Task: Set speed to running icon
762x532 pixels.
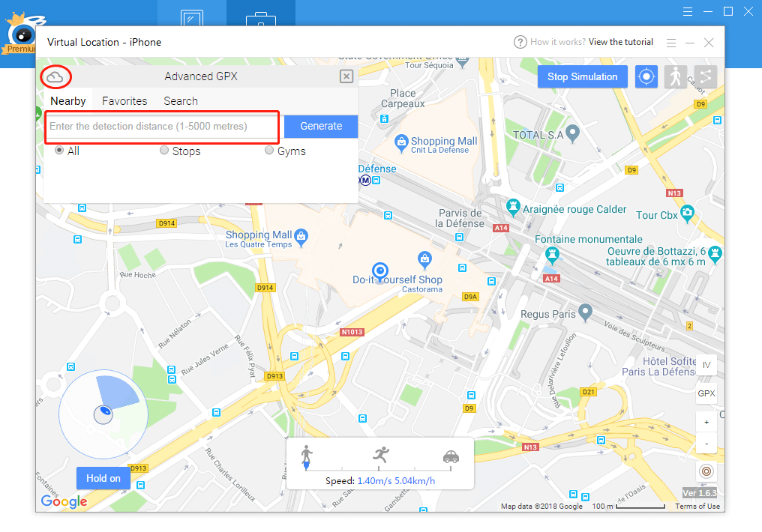Action: (x=382, y=455)
